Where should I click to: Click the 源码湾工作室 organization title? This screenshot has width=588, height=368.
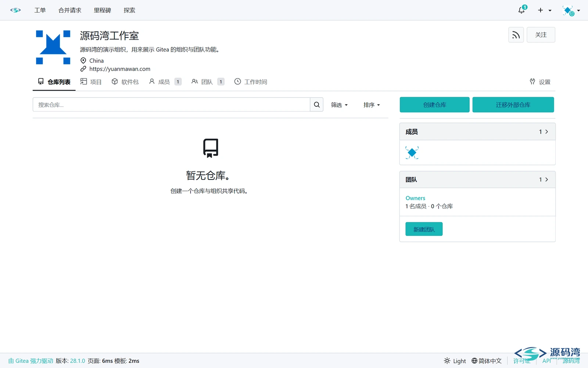coord(110,36)
